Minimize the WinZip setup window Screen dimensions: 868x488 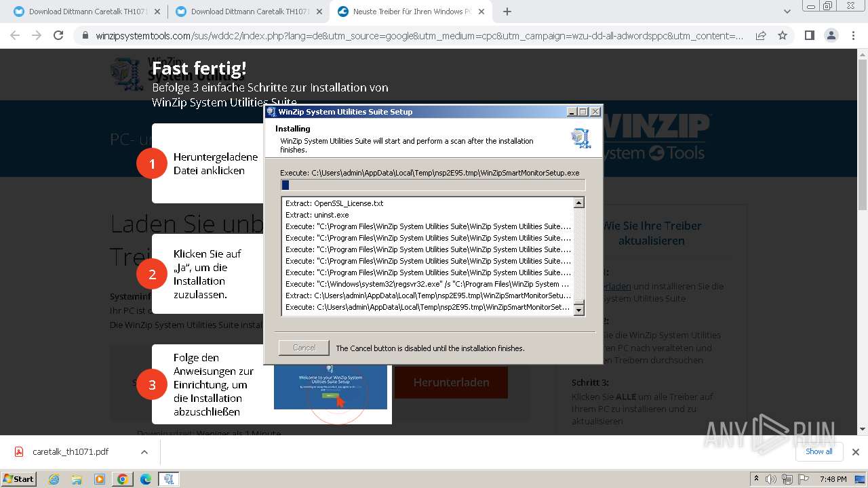572,112
